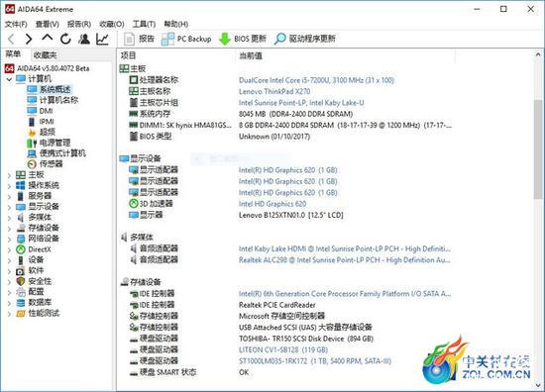The width and height of the screenshot is (545, 392).
Task: Select 计算机名称 in the tree
Action: tap(58, 100)
